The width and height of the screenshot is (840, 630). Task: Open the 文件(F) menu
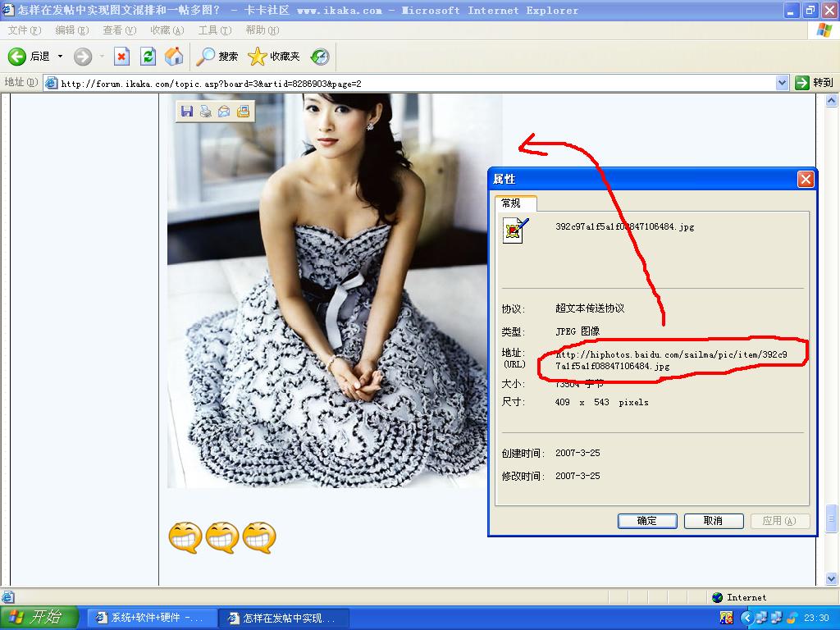tap(24, 30)
